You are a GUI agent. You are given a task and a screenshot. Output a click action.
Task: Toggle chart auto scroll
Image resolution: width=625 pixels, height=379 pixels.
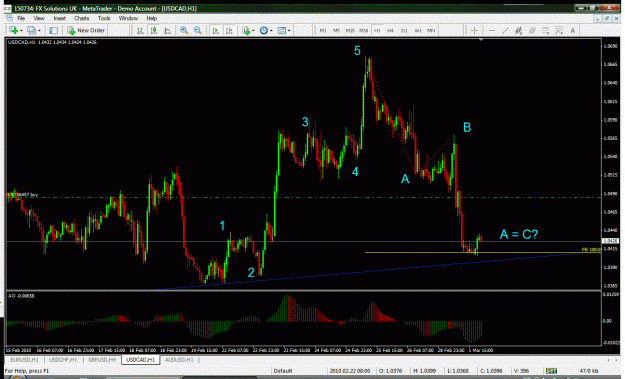216,30
